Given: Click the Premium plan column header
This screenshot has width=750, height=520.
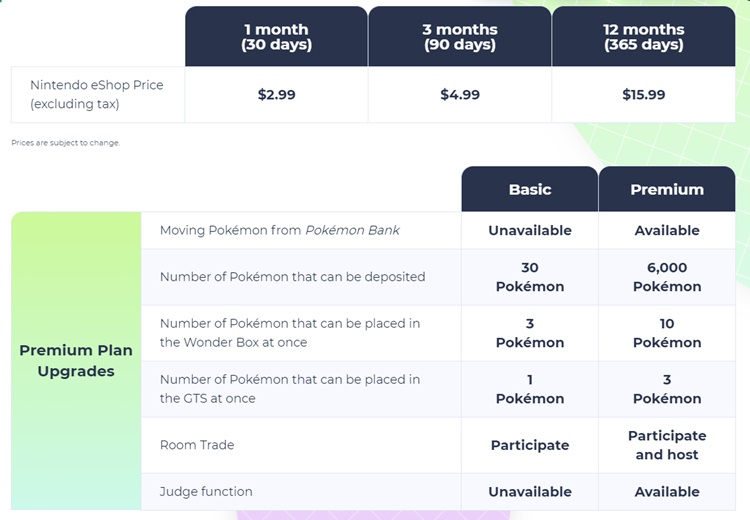Looking at the screenshot, I should tap(667, 189).
